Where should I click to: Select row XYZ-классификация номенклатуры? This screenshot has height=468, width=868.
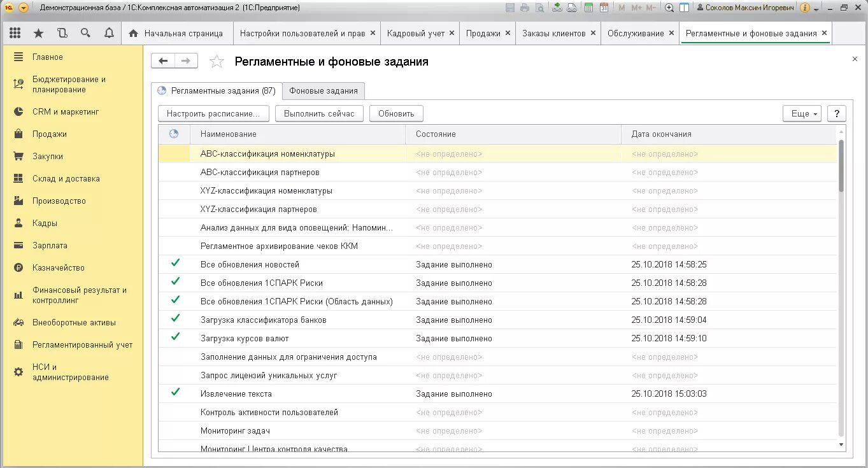(x=497, y=190)
